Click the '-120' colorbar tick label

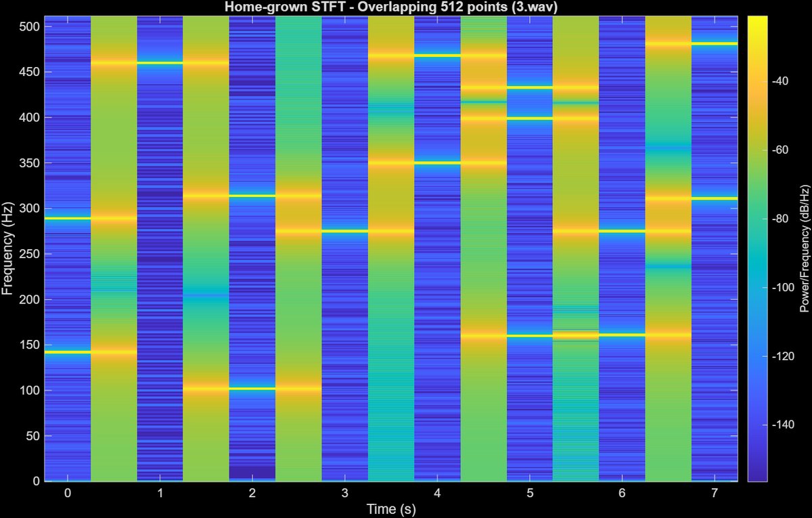tap(783, 356)
